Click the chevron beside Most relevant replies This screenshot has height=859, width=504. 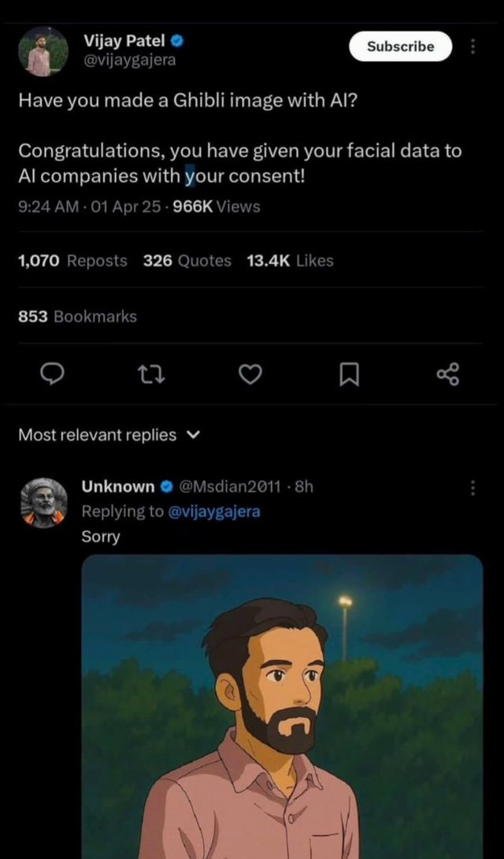191,434
